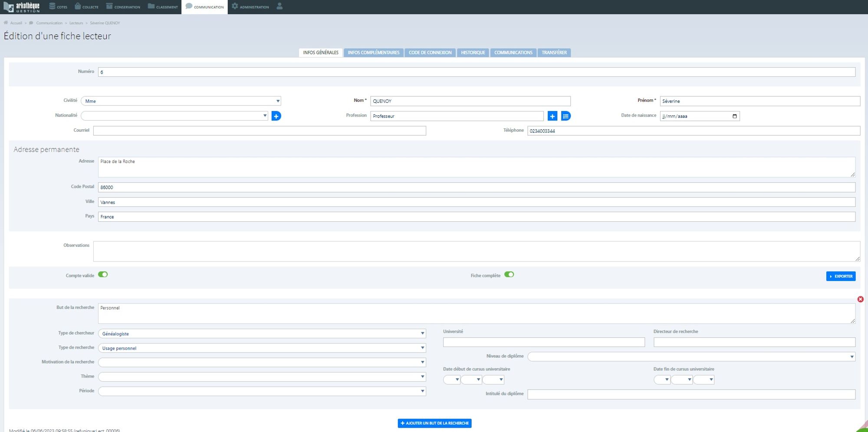868x432 pixels.
Task: Open the Historique tab
Action: [473, 52]
